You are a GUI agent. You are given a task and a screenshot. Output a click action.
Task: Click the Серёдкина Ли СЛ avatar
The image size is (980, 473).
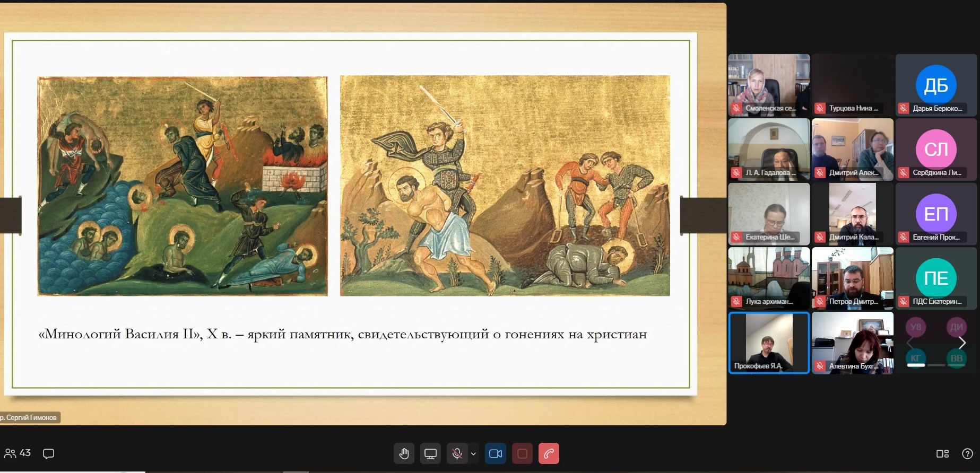[x=936, y=150]
